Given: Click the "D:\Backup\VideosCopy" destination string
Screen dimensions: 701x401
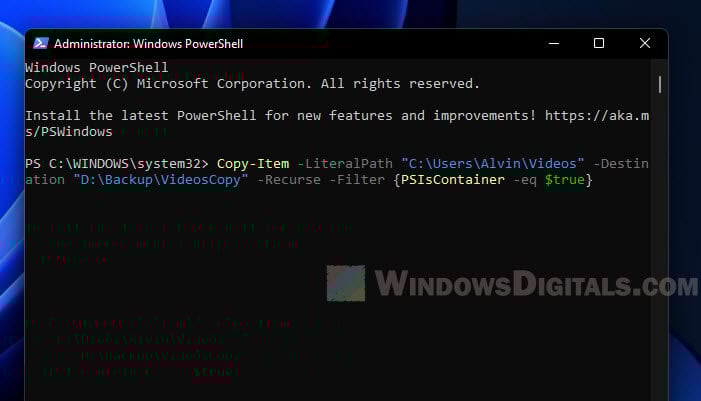Looking at the screenshot, I should point(160,180).
